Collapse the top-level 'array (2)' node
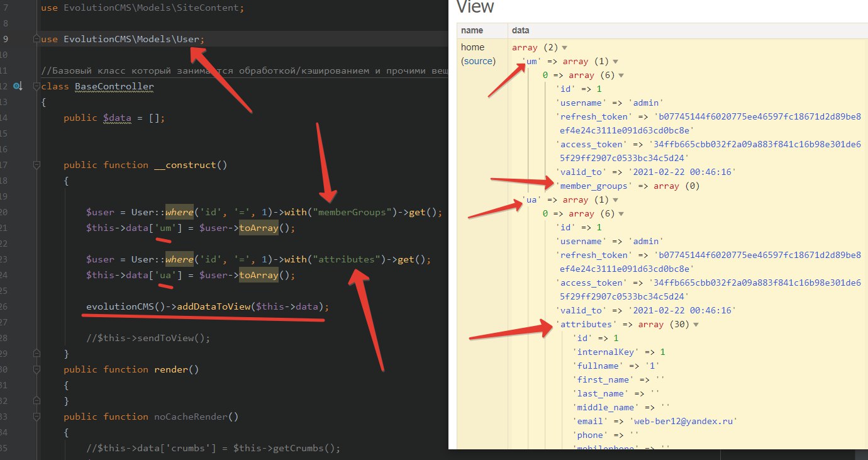Screen dimensions: 868x460 564,48
